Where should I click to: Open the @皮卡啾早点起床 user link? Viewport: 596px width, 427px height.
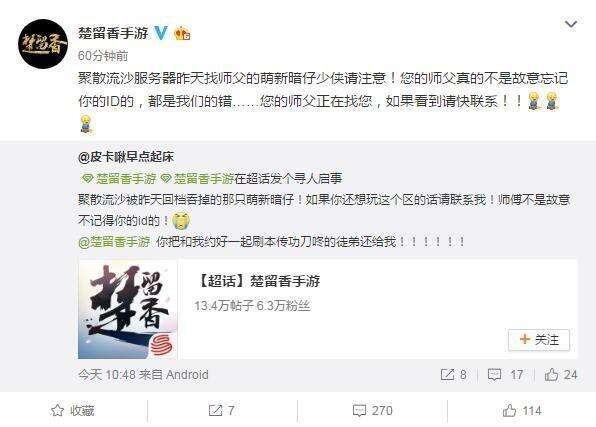point(126,157)
